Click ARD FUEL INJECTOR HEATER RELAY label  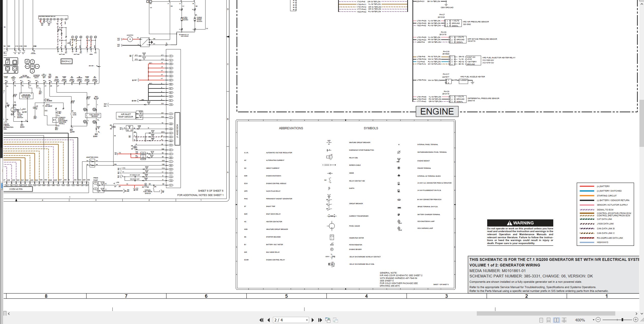(x=499, y=58)
